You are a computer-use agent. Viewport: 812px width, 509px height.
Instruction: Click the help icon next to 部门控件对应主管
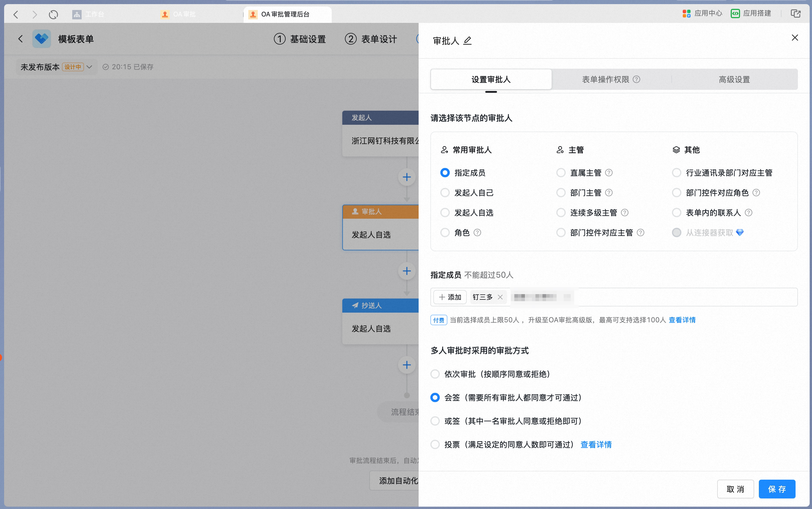click(641, 232)
